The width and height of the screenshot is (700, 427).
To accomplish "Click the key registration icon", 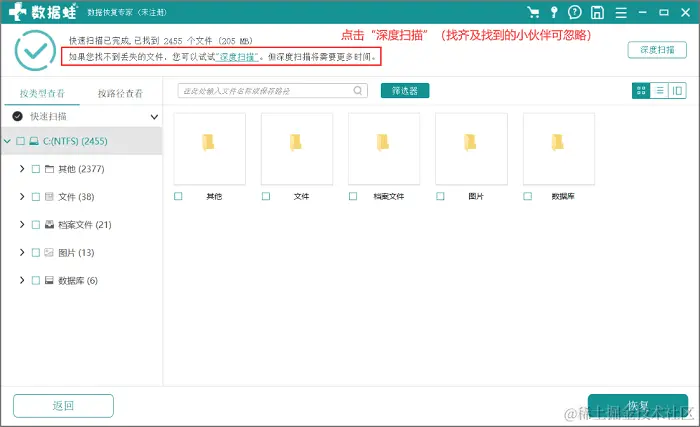I will (554, 12).
